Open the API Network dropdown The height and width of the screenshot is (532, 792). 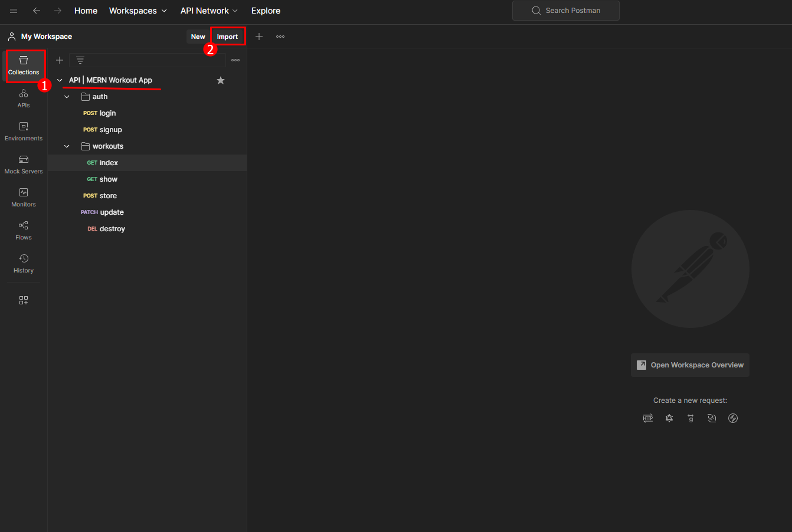point(209,11)
